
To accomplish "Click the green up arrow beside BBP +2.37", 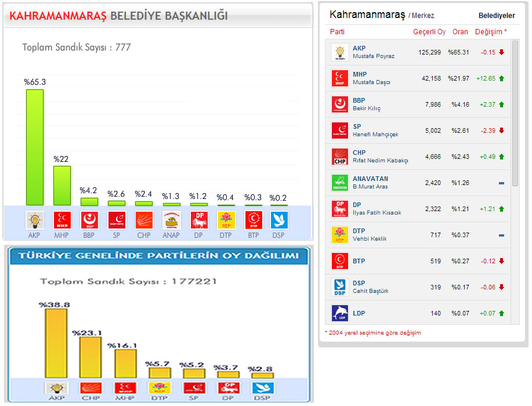I will 501,104.
